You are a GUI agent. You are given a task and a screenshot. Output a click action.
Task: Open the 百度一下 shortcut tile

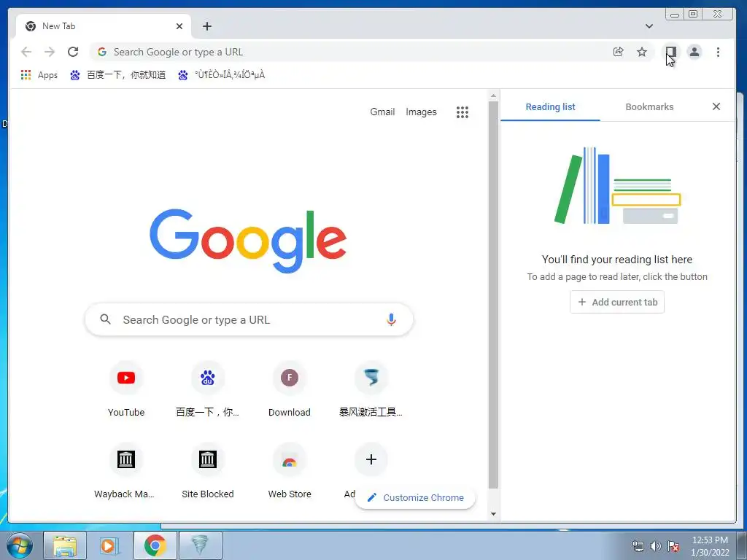click(x=208, y=389)
